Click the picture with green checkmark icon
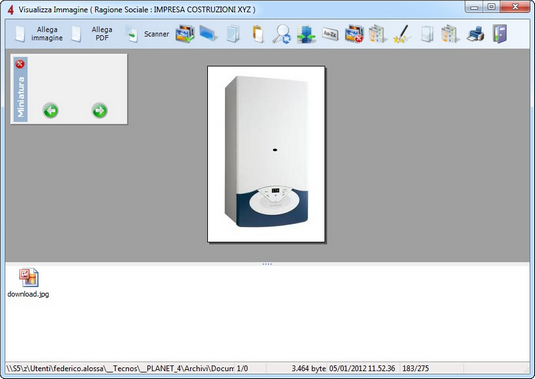 (185, 34)
